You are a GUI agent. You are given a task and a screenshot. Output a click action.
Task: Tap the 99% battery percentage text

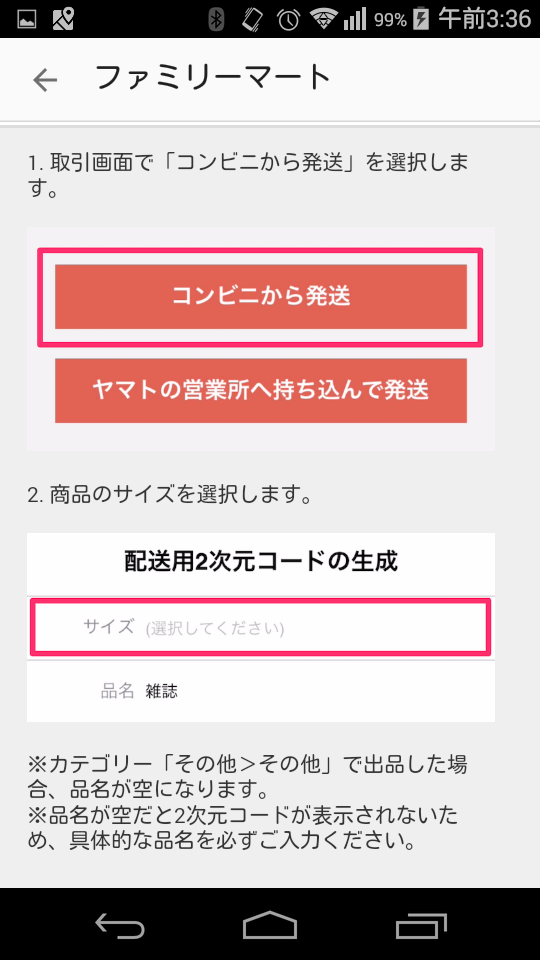[x=391, y=20]
